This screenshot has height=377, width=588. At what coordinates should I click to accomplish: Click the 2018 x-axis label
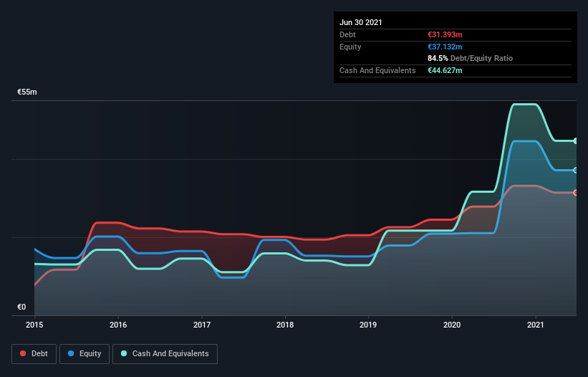(285, 325)
